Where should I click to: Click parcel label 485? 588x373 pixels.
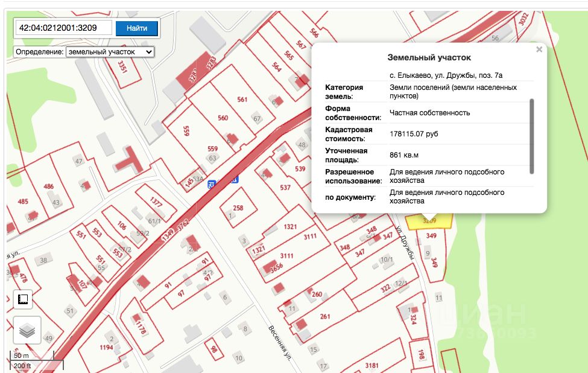(x=23, y=202)
